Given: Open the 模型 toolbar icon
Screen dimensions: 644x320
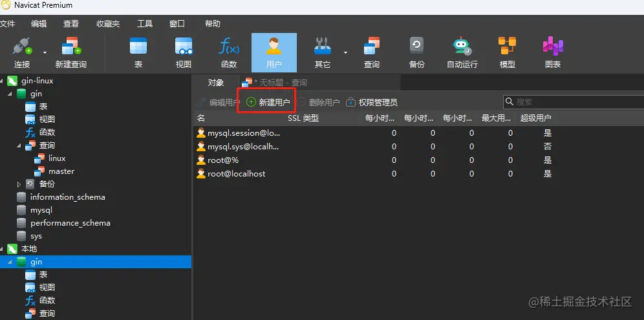Looking at the screenshot, I should click(x=507, y=52).
